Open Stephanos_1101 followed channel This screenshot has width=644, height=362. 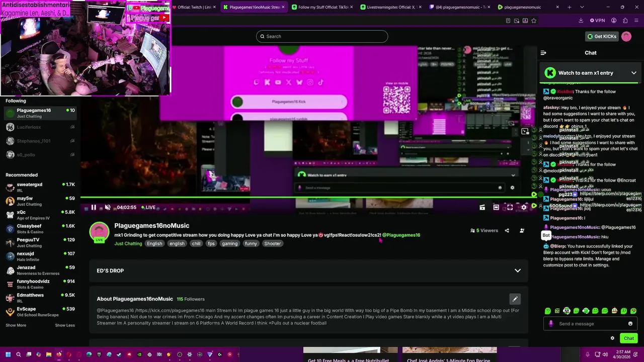click(40, 141)
